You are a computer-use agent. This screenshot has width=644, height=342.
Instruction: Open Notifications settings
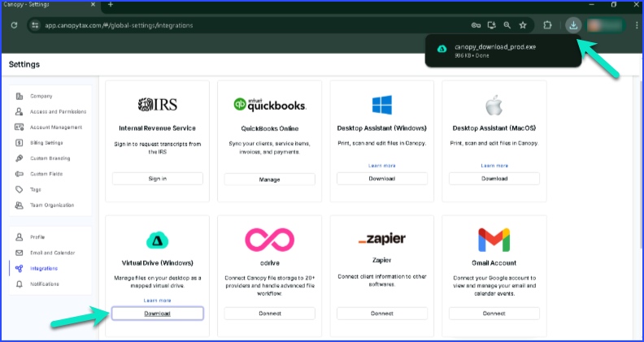pos(45,284)
